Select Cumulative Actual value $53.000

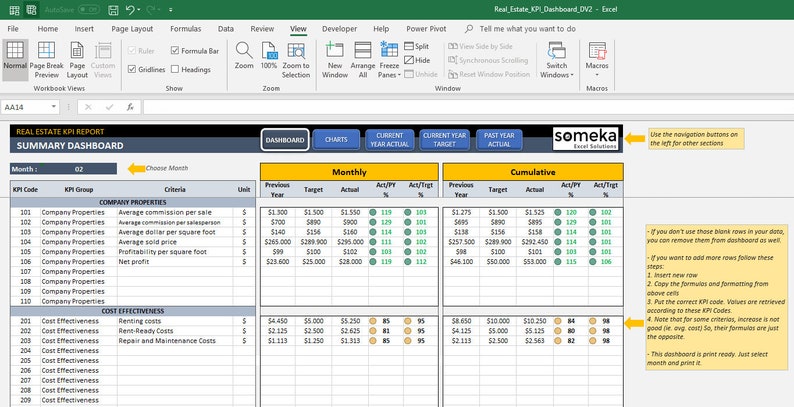535,262
